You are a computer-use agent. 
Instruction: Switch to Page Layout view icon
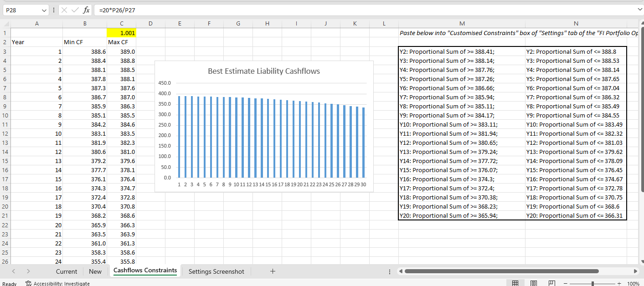click(534, 283)
